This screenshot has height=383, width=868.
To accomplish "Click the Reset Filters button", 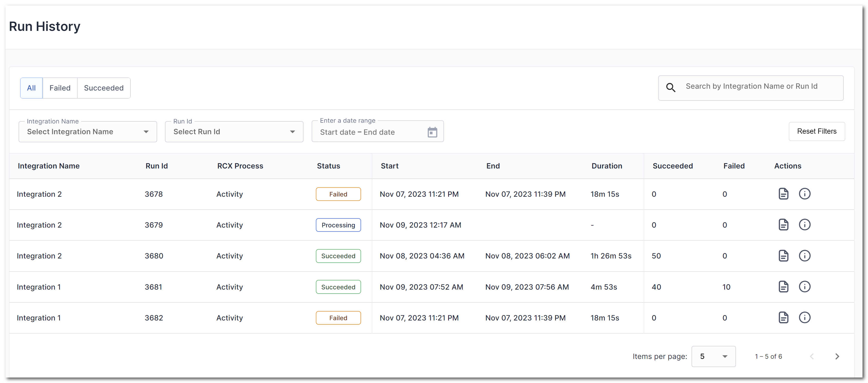I will 816,131.
